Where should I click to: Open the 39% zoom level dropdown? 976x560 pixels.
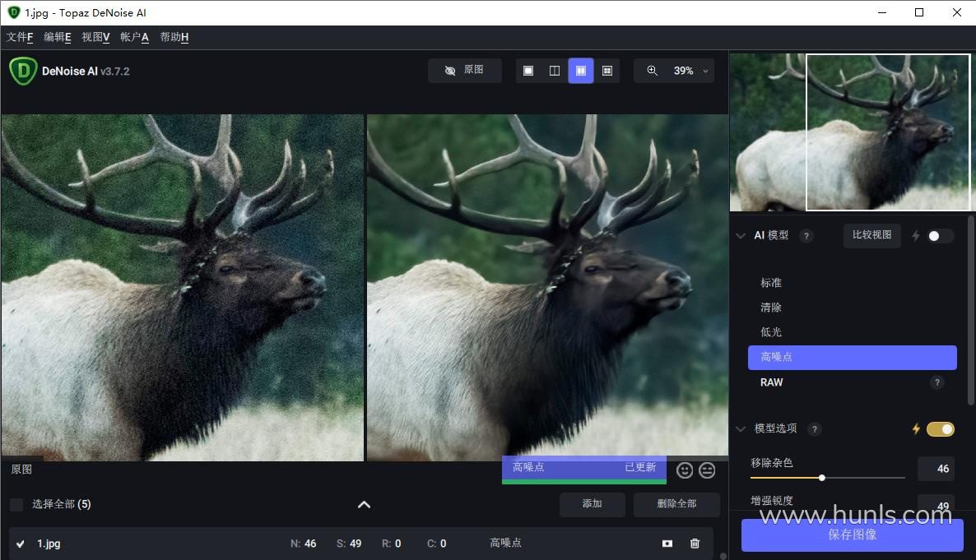704,72
